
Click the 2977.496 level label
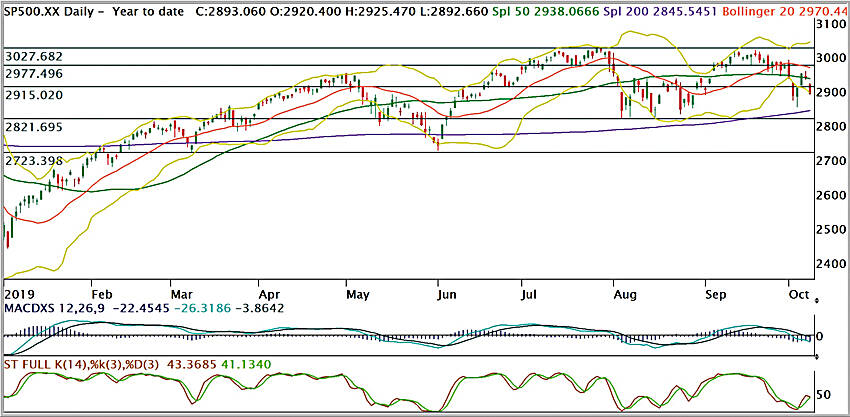33,73
